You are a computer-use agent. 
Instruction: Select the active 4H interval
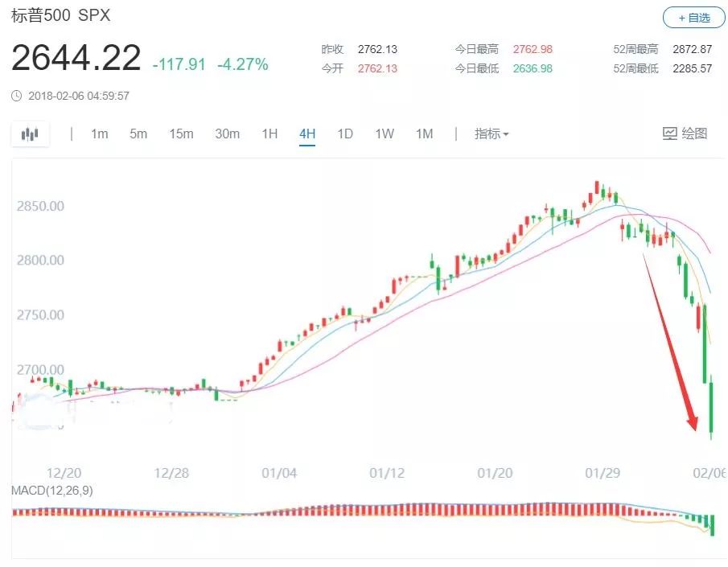pos(307,134)
